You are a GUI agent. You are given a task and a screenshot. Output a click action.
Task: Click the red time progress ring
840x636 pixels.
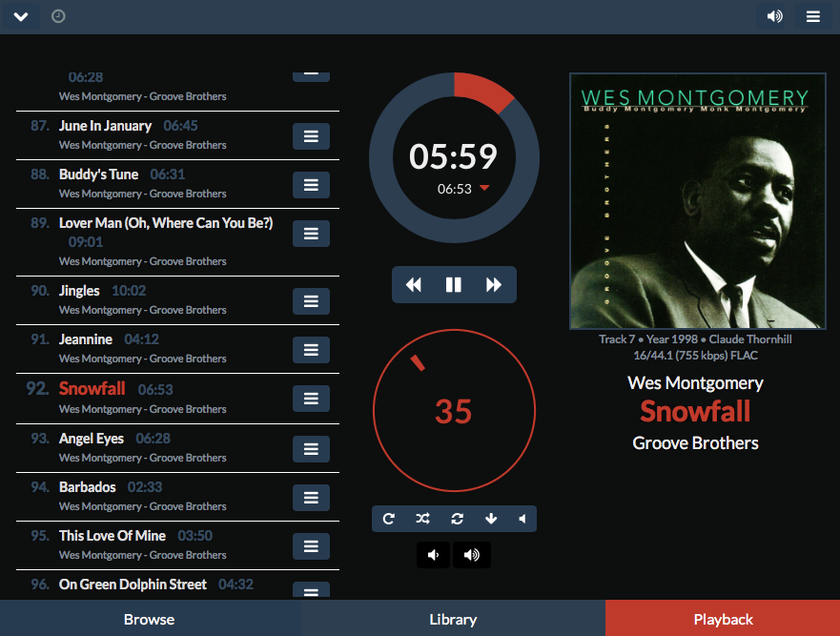[483, 92]
